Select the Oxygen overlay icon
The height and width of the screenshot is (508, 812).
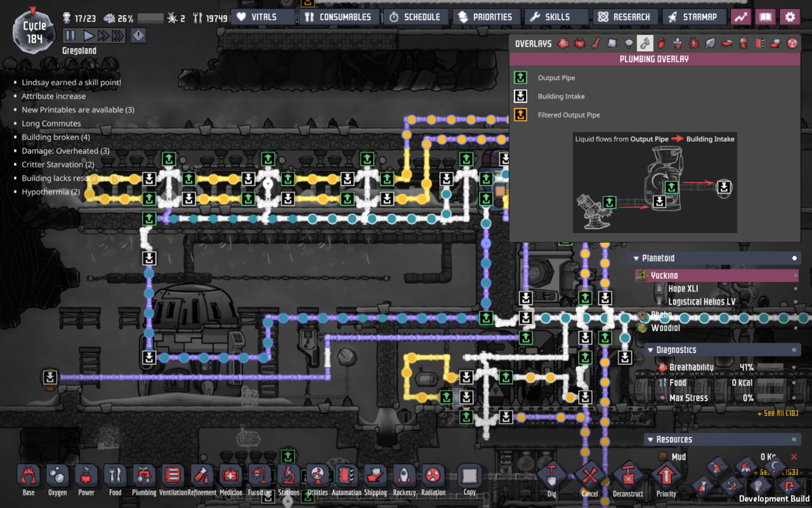point(563,44)
